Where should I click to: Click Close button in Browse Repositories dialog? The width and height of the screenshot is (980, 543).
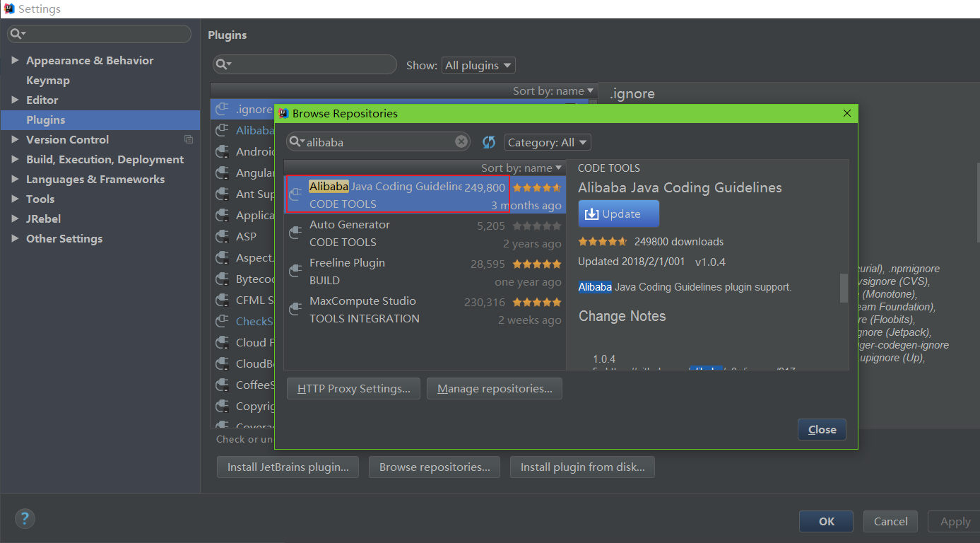tap(822, 429)
